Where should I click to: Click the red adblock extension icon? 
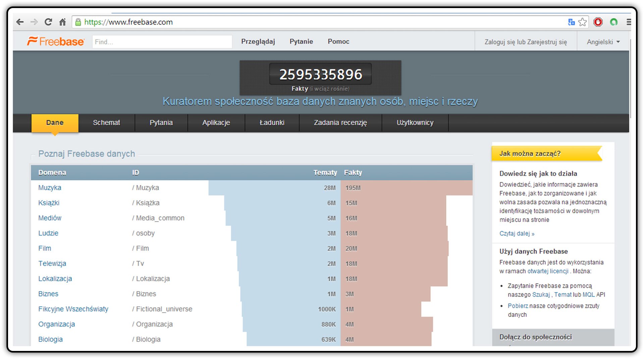(x=598, y=22)
